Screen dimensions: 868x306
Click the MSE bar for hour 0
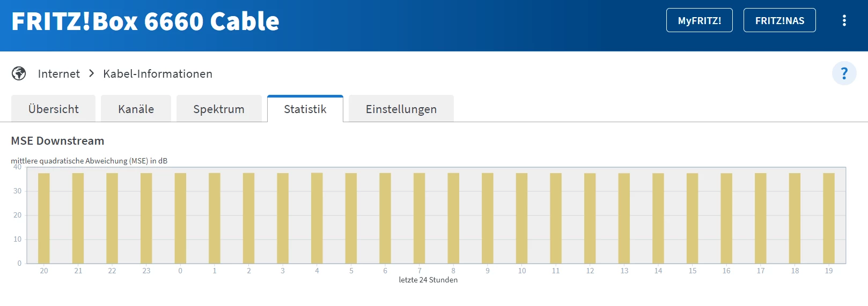pyautogui.click(x=180, y=218)
